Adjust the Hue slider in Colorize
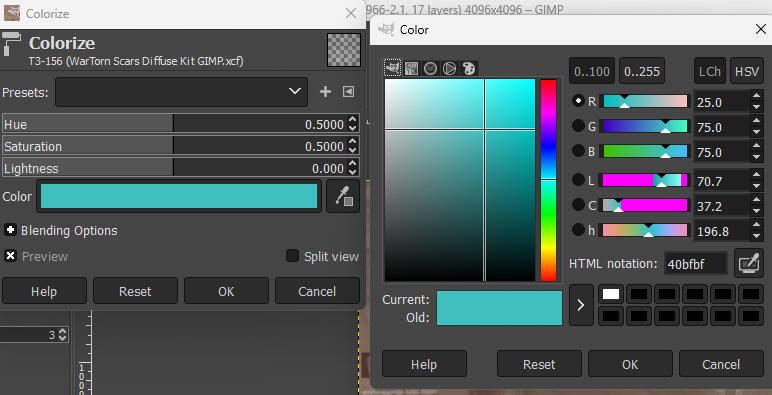This screenshot has width=772, height=395. click(x=174, y=125)
